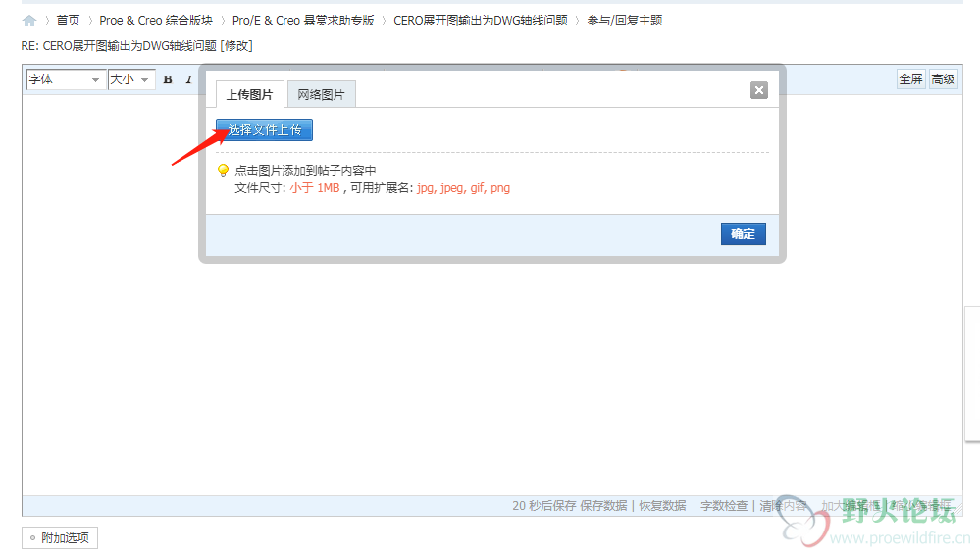Open the 高级 editor mode
980x556 pixels.
pos(943,78)
